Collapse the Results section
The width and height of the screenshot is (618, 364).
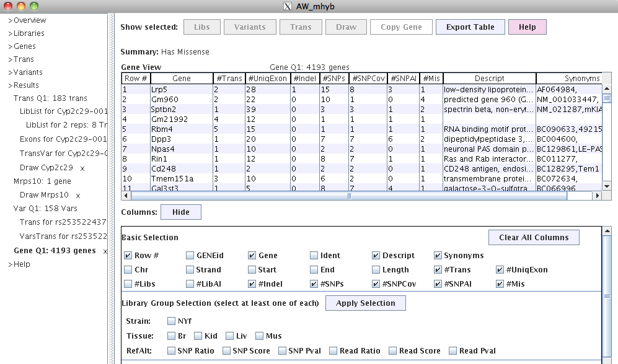[x=26, y=85]
